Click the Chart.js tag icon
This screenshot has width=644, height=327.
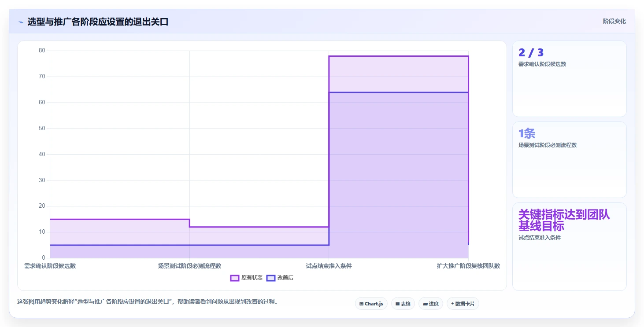pos(361,304)
